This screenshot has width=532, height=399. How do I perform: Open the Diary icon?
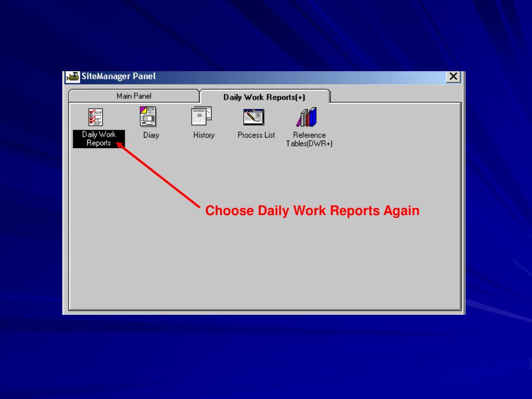click(148, 116)
